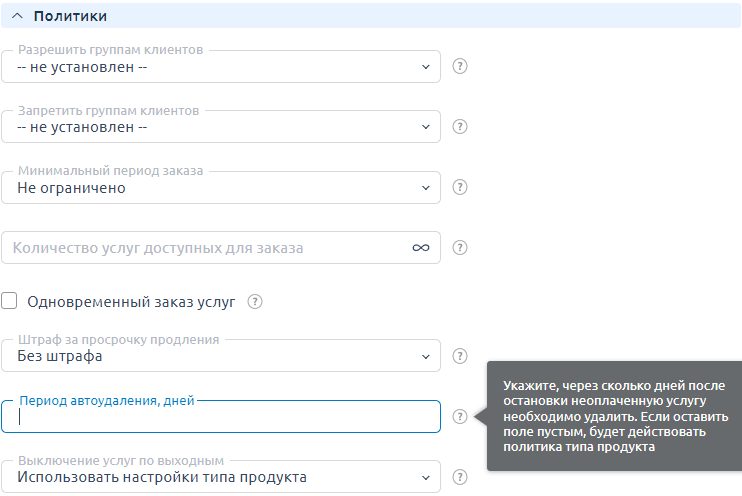Focus the Количество услуг доступных для заказа field
The image size is (742, 496).
coord(200,247)
